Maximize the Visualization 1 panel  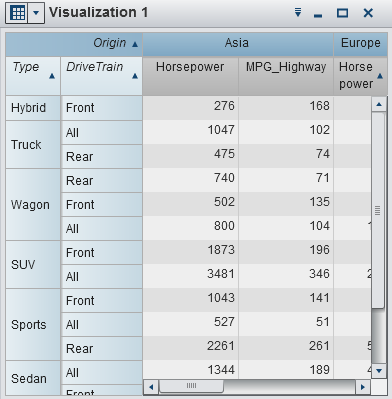point(342,13)
